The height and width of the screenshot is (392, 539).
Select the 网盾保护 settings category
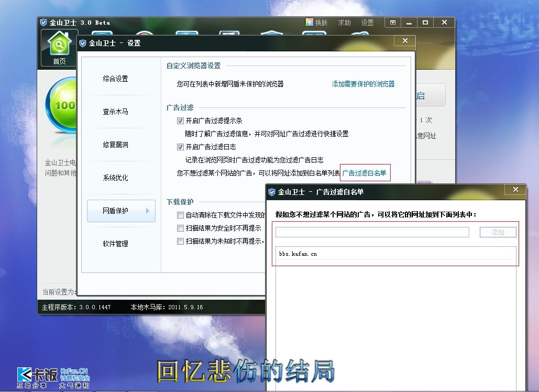(x=121, y=211)
